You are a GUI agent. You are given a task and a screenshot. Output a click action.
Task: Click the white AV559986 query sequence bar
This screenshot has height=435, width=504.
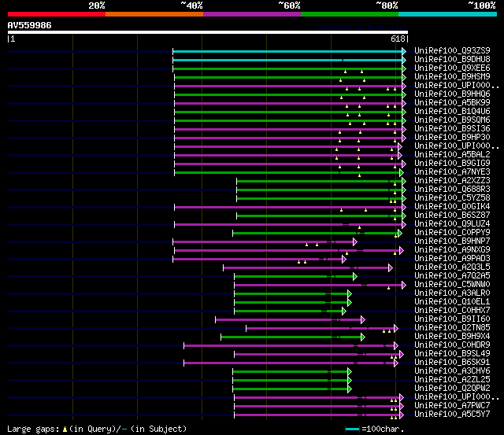coord(208,32)
